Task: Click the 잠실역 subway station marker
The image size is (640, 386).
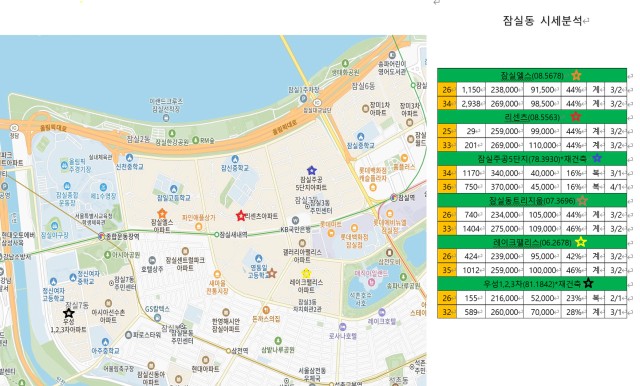Action: pyautogui.click(x=394, y=197)
